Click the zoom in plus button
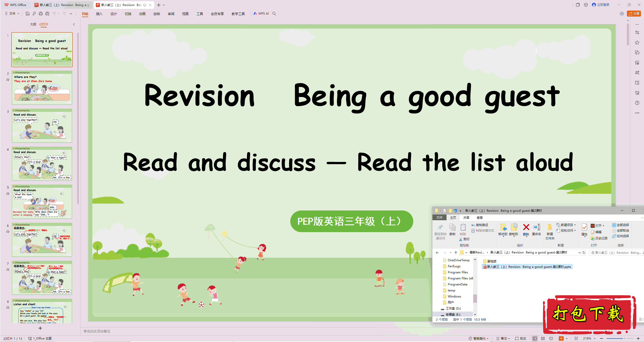 tap(638, 338)
